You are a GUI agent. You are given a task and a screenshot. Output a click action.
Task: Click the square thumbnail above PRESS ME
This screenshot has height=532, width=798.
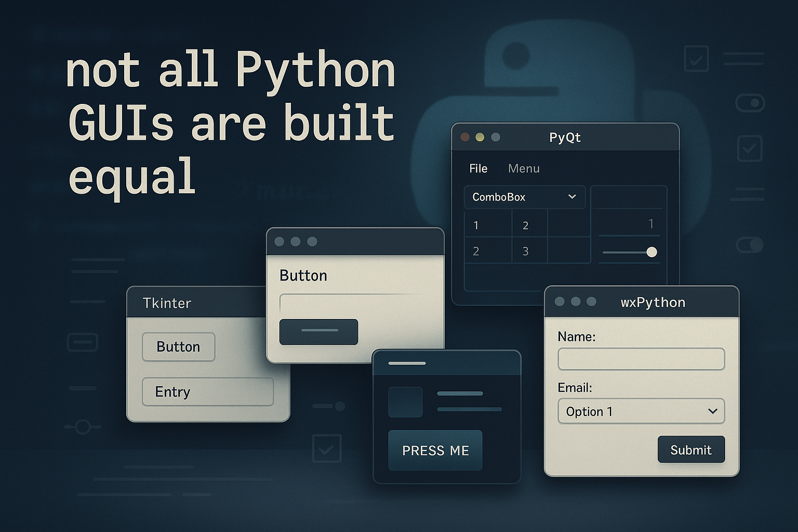[405, 402]
